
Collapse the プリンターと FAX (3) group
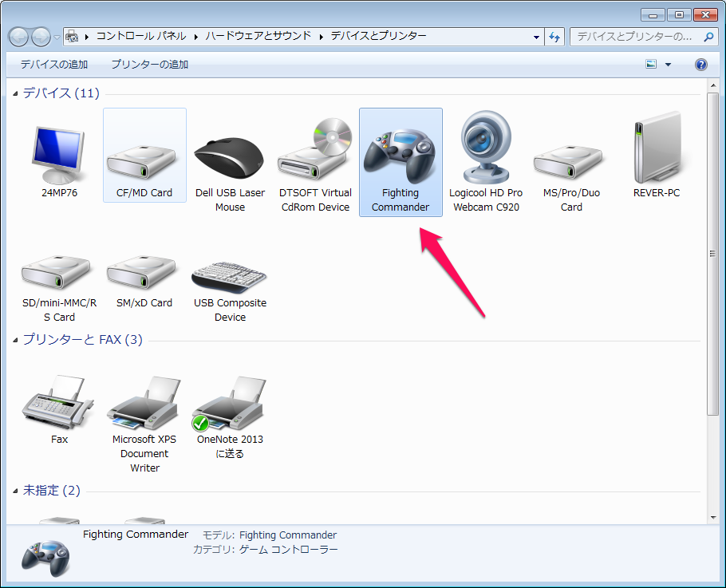pyautogui.click(x=15, y=340)
